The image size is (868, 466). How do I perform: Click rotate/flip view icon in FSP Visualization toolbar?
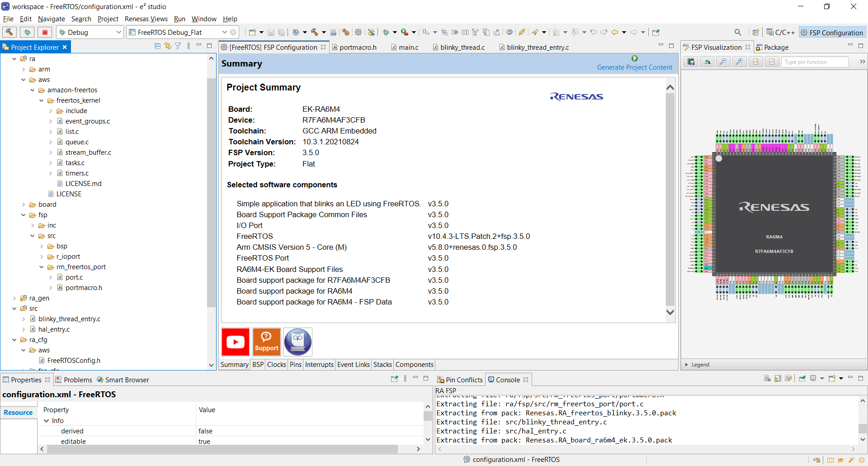click(707, 62)
